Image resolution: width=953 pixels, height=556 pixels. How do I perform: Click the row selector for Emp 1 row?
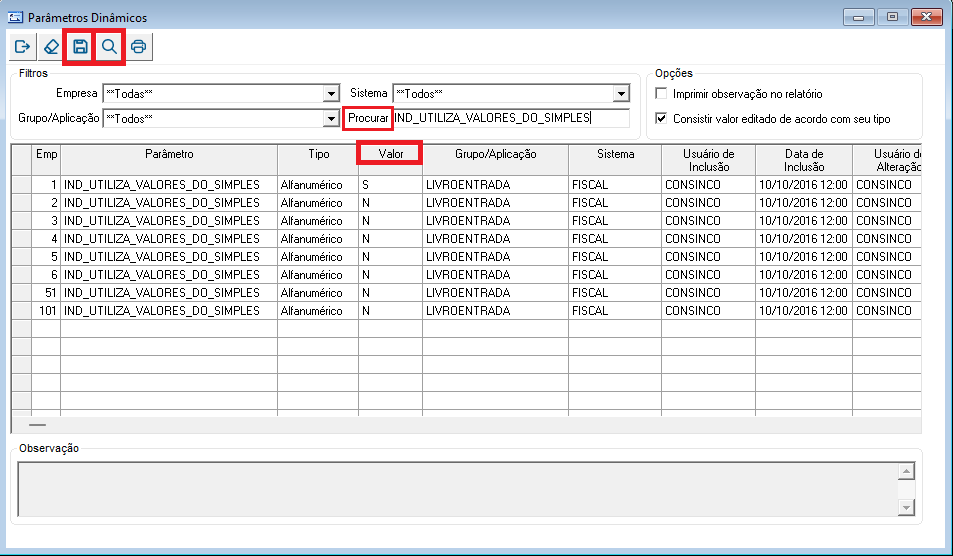pyautogui.click(x=21, y=185)
